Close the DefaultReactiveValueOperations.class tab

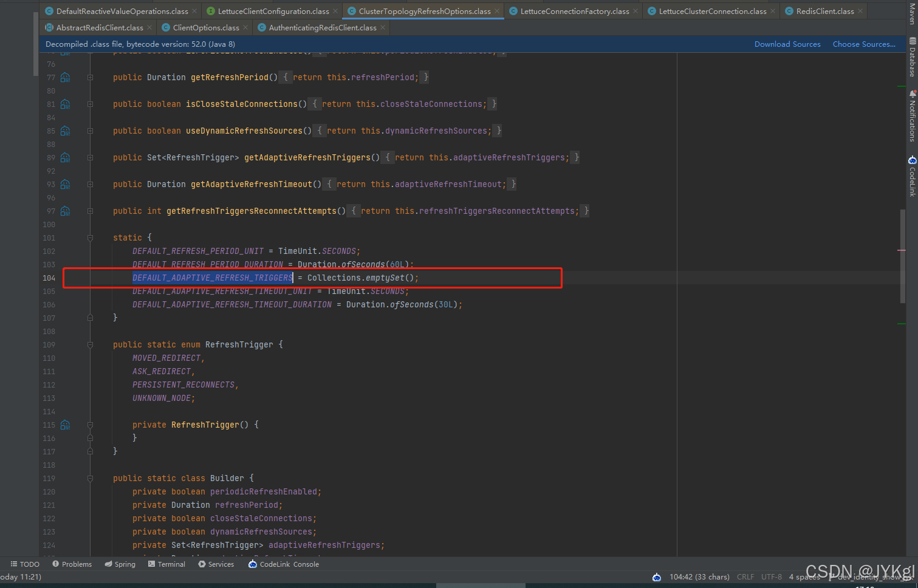(x=194, y=11)
